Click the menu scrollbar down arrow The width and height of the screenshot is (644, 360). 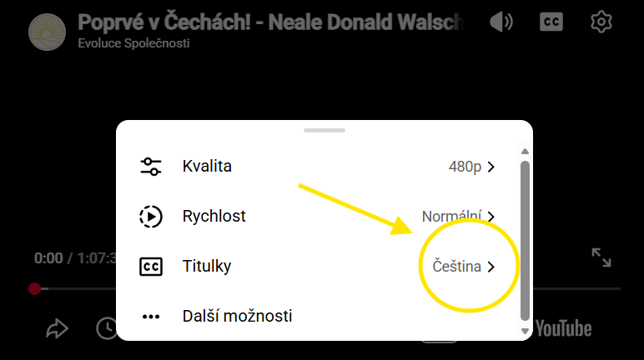tap(525, 331)
